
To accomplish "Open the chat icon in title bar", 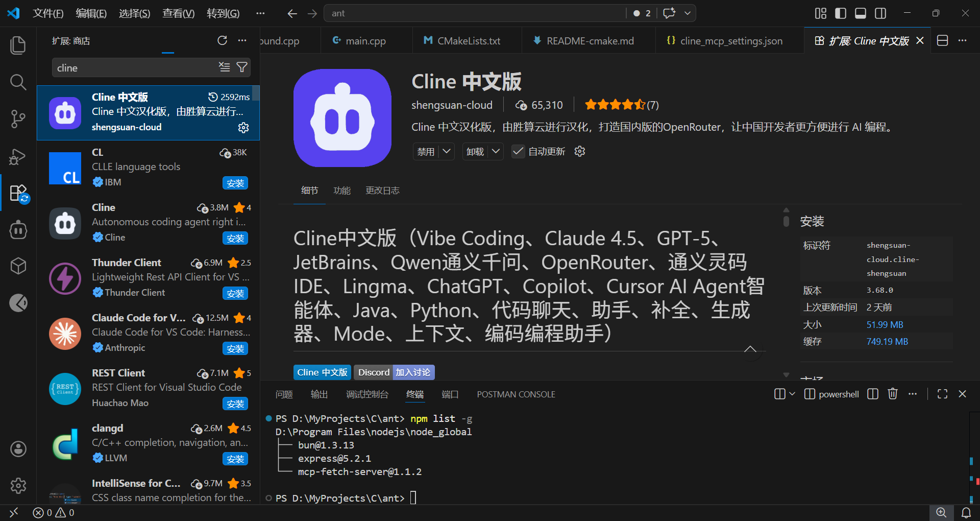I will (x=669, y=13).
